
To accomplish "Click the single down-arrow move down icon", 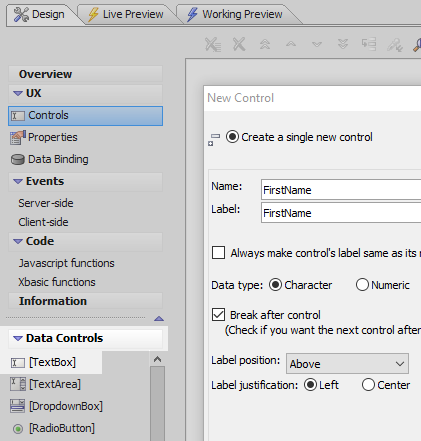I will 317,44.
